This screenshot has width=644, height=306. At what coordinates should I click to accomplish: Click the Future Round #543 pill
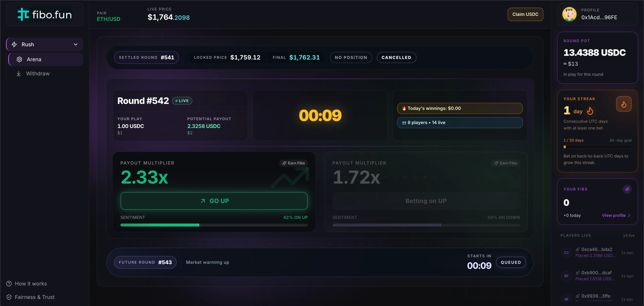click(145, 262)
